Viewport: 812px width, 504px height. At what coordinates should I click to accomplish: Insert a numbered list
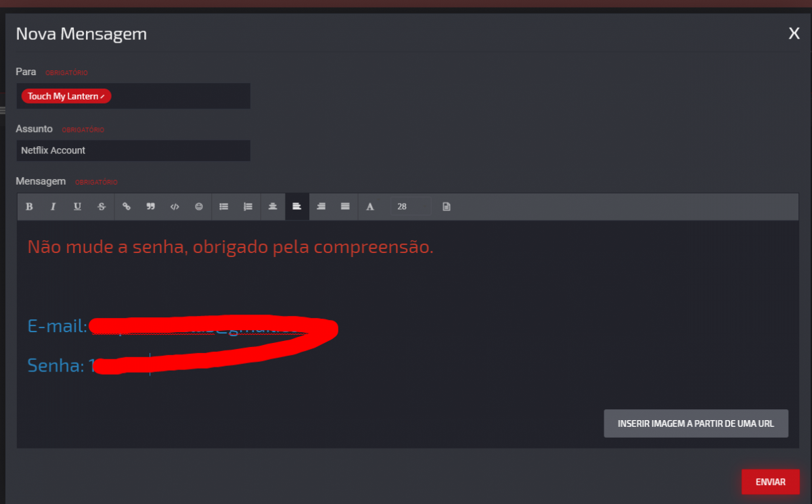coord(248,206)
